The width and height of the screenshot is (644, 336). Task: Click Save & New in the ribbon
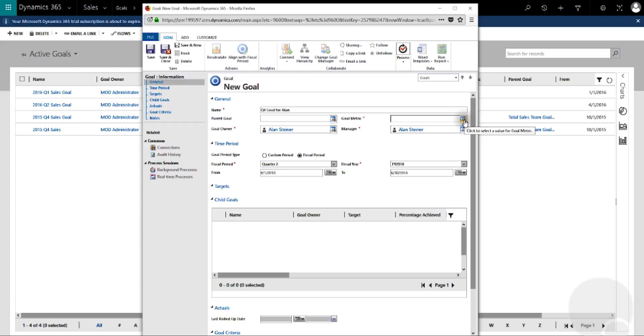coord(188,45)
